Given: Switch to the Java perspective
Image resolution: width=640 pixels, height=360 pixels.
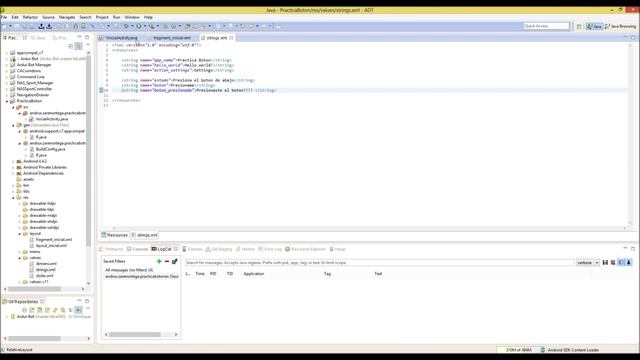Looking at the screenshot, I should click(x=594, y=26).
